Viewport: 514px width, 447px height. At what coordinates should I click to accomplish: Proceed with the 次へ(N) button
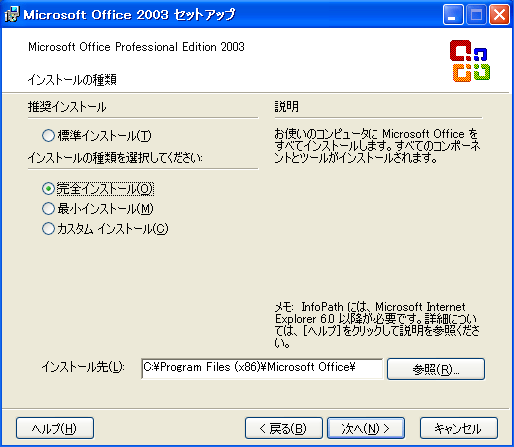tap(366, 428)
